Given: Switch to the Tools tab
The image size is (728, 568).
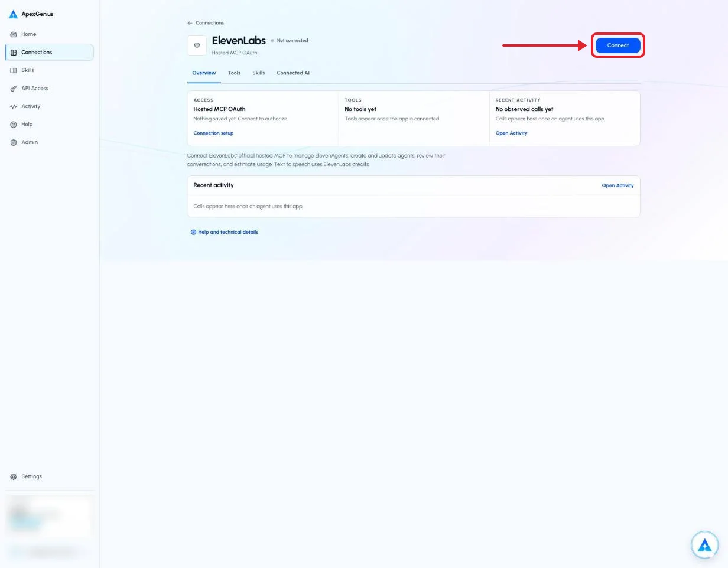Looking at the screenshot, I should (234, 73).
